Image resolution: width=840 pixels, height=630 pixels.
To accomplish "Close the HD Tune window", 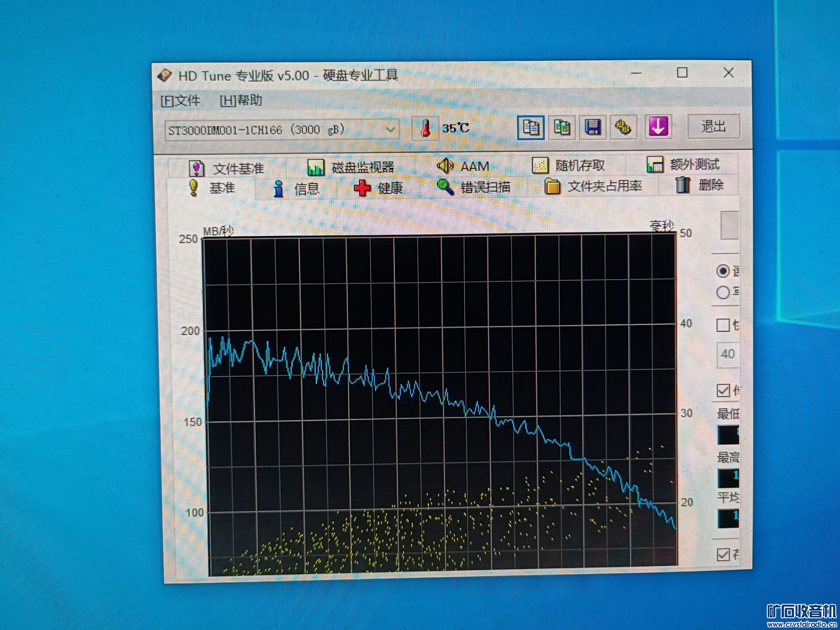I will (x=728, y=73).
